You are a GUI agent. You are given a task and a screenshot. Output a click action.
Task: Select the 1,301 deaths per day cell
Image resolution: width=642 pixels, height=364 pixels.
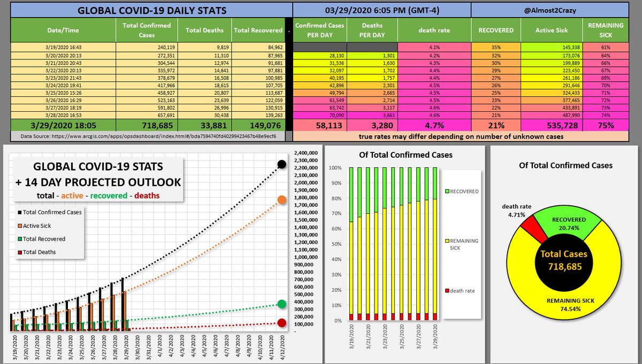tap(372, 55)
